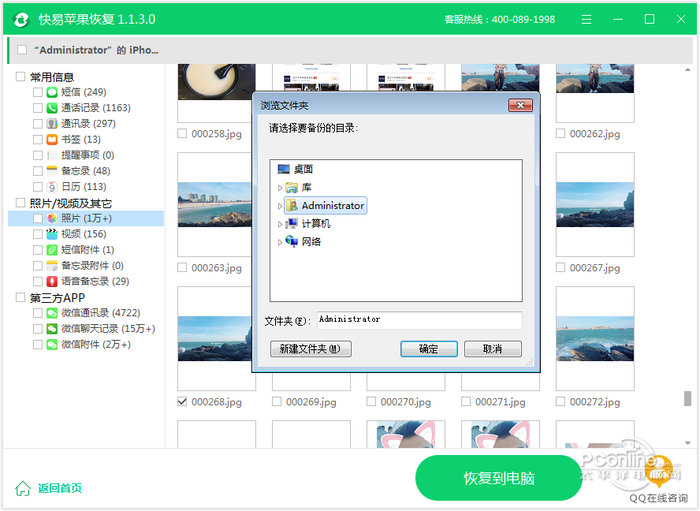This screenshot has width=700, height=511.
Task: Check the 照片/视频及其它 group checkbox
Action: click(21, 203)
